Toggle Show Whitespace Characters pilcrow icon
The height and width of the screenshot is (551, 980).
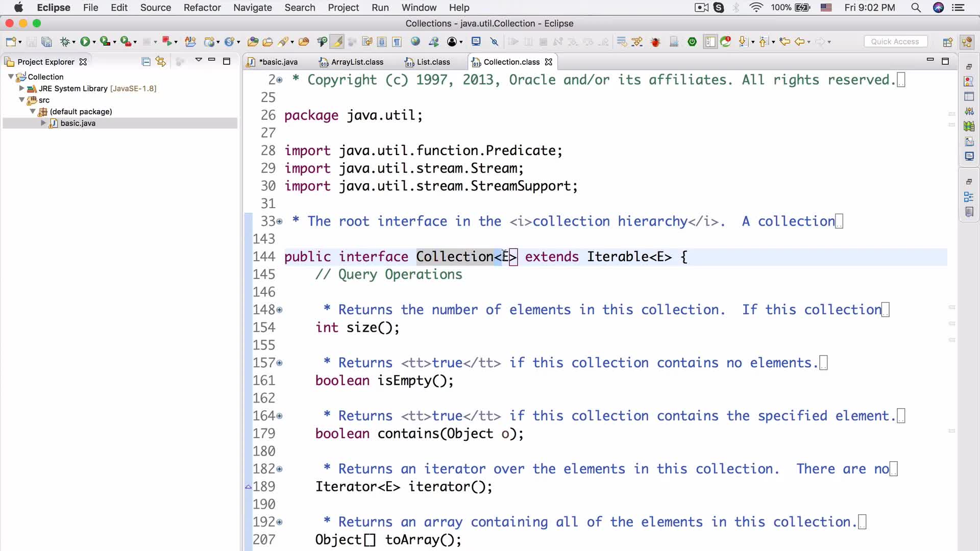coord(397,42)
